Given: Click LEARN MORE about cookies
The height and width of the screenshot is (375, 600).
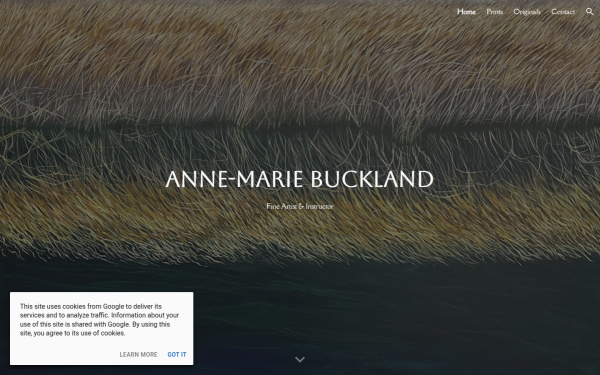Looking at the screenshot, I should [x=138, y=355].
